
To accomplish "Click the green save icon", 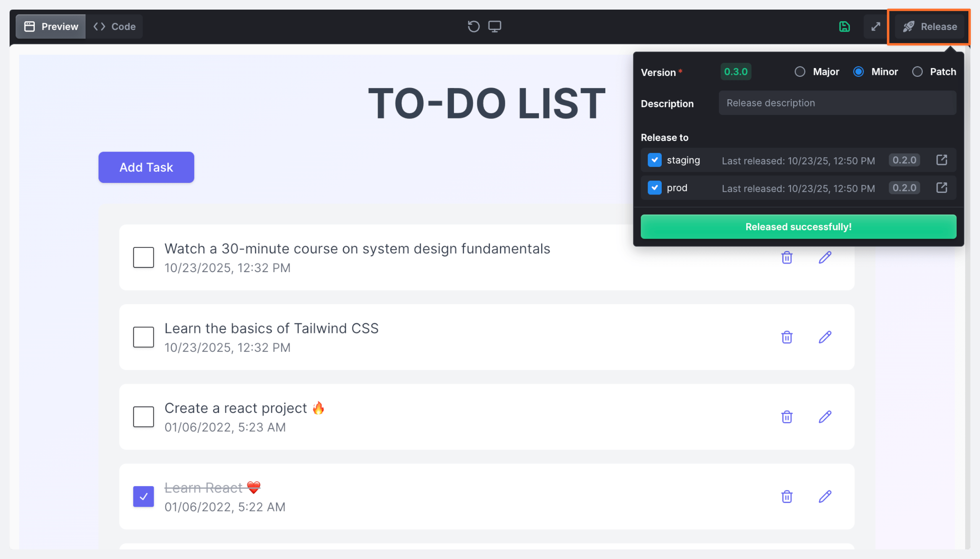I will point(844,26).
